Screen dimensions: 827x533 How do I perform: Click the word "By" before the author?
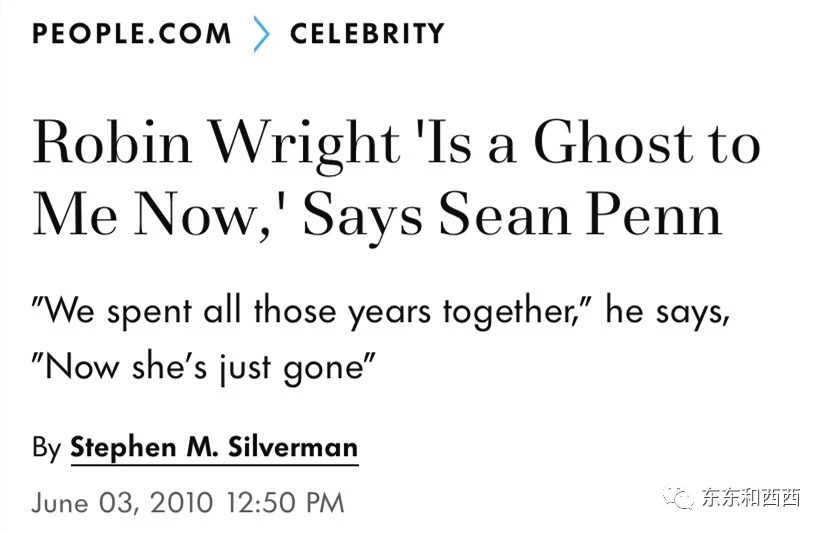[x=46, y=447]
